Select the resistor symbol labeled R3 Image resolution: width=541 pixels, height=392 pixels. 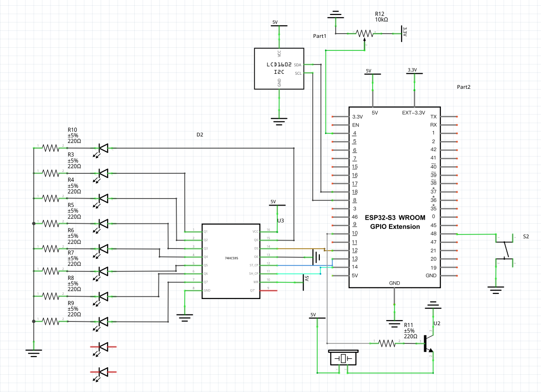tap(50, 173)
